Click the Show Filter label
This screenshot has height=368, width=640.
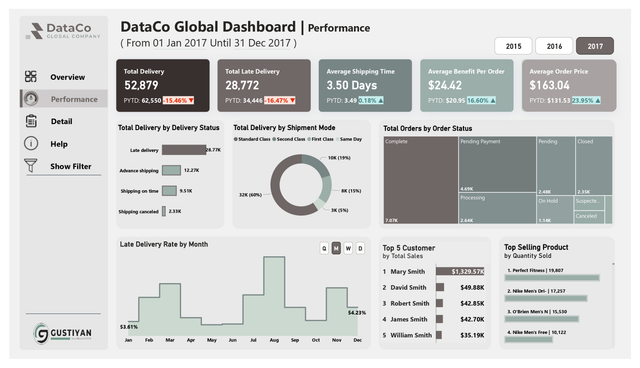(71, 166)
